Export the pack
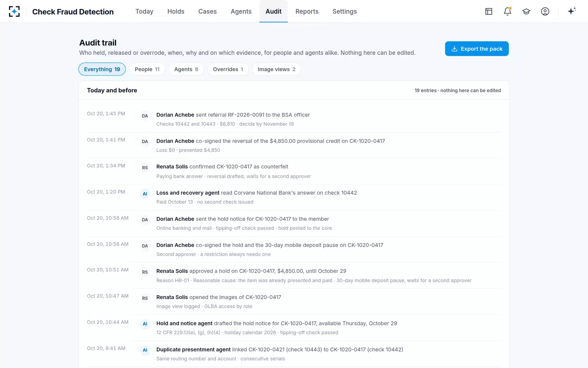This screenshot has height=368, width=588. (x=477, y=49)
